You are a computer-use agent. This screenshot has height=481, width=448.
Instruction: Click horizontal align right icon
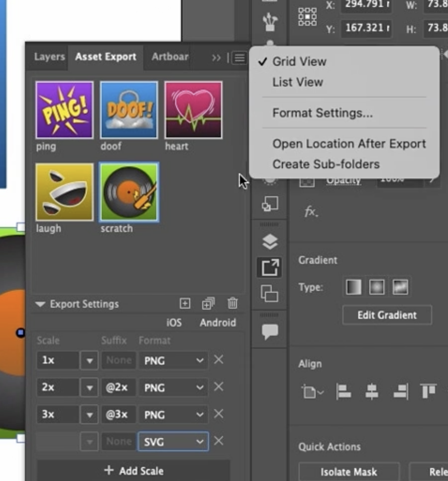400,392
